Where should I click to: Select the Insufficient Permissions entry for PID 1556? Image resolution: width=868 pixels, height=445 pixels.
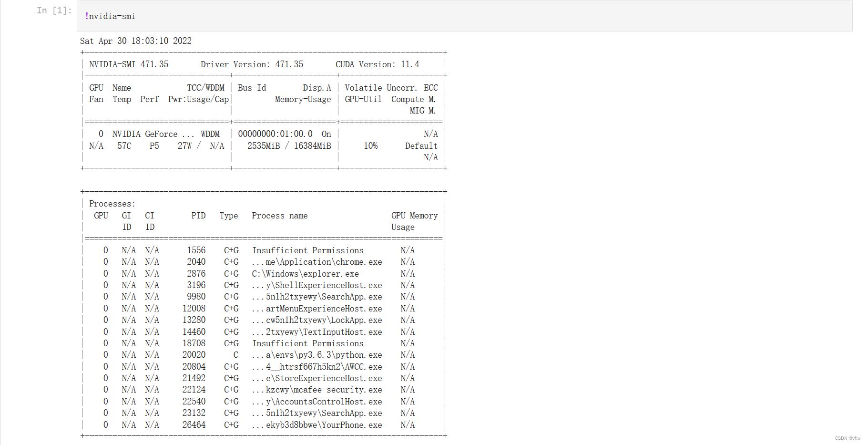coord(307,250)
